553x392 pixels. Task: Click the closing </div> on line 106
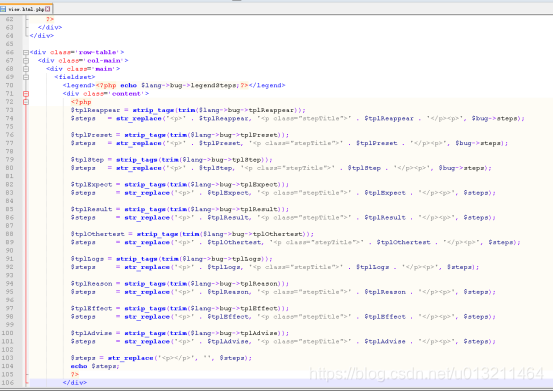click(75, 382)
